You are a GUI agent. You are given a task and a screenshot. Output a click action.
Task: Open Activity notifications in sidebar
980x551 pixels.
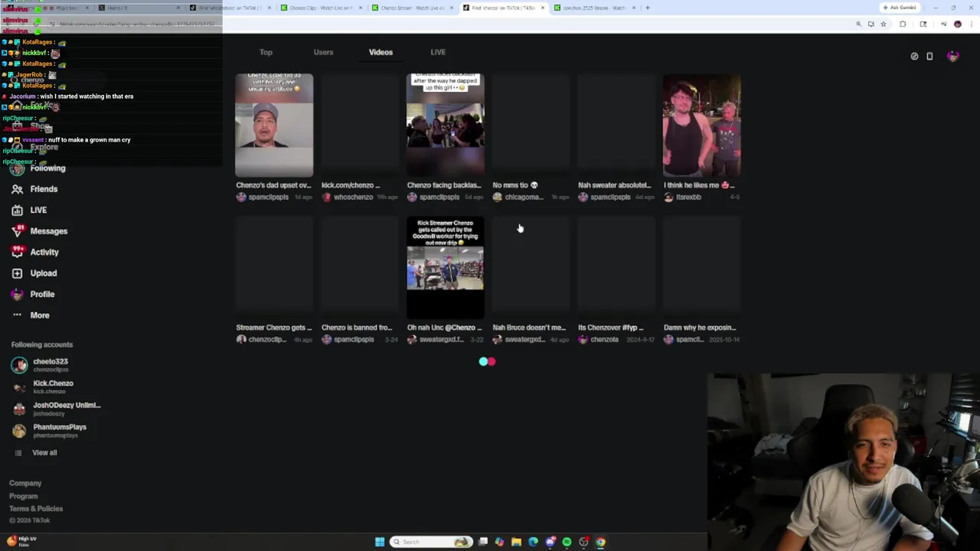[x=35, y=252]
